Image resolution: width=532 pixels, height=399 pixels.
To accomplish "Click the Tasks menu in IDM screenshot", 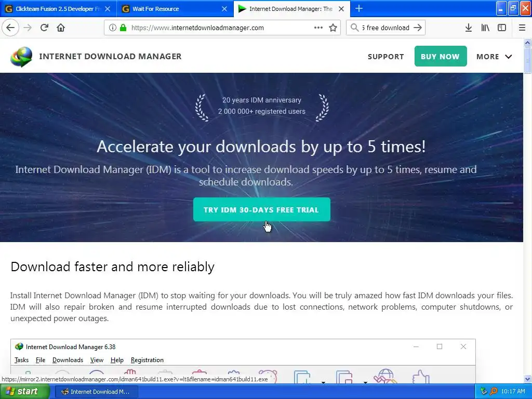I will [21, 360].
